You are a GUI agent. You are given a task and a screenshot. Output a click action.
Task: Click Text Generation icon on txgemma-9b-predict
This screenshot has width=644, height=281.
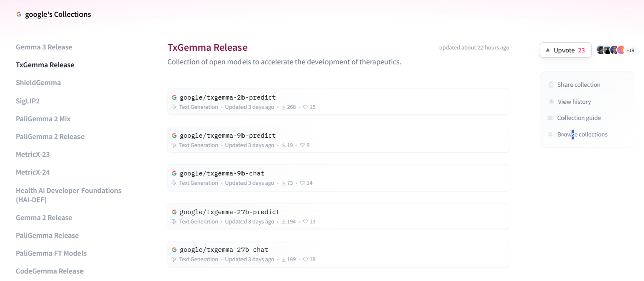174,145
